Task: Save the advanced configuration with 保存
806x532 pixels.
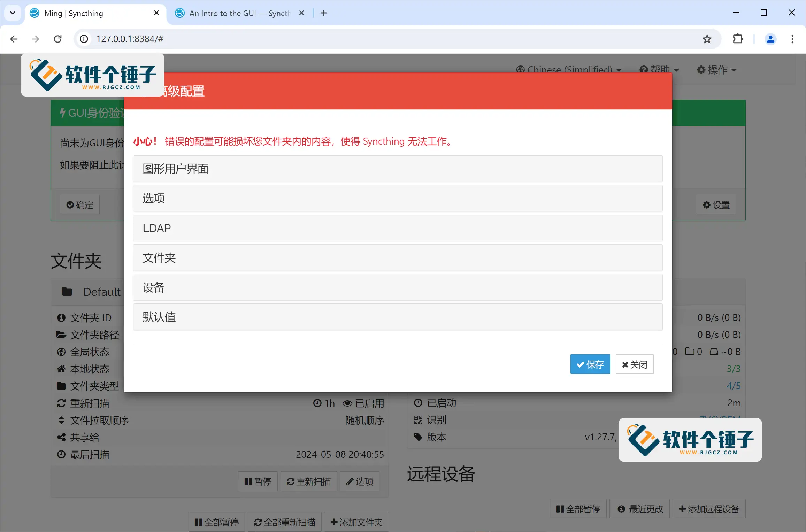Action: [x=590, y=364]
